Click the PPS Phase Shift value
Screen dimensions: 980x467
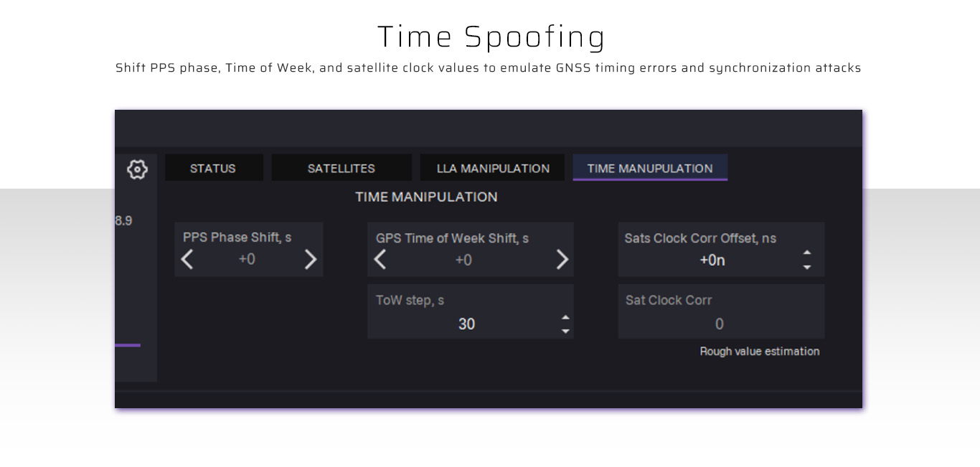coord(247,259)
